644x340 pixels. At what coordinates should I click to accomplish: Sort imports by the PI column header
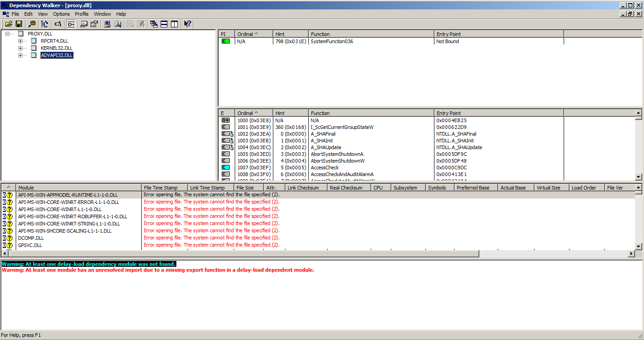click(x=227, y=34)
